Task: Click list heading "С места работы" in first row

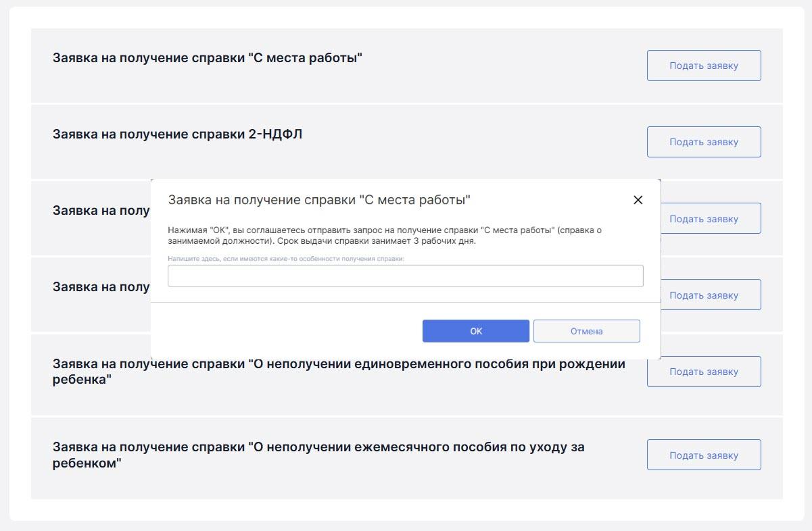Action: 208,58
